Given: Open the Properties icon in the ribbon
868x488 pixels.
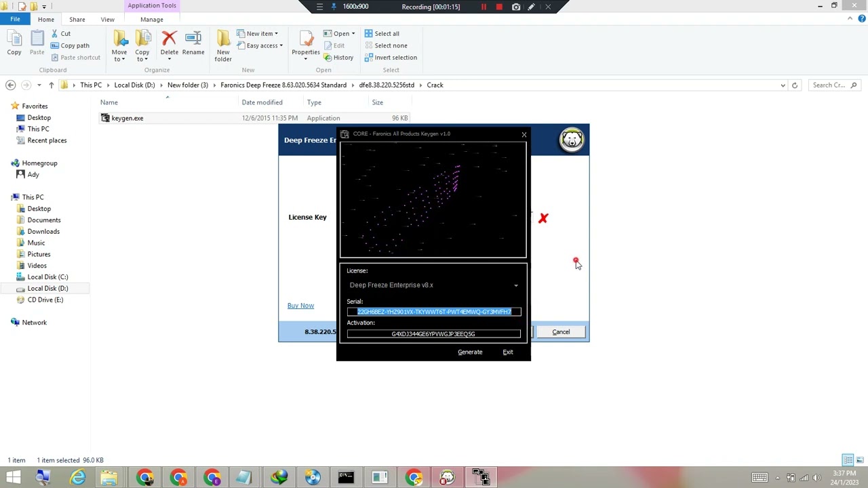Looking at the screenshot, I should pos(306,39).
